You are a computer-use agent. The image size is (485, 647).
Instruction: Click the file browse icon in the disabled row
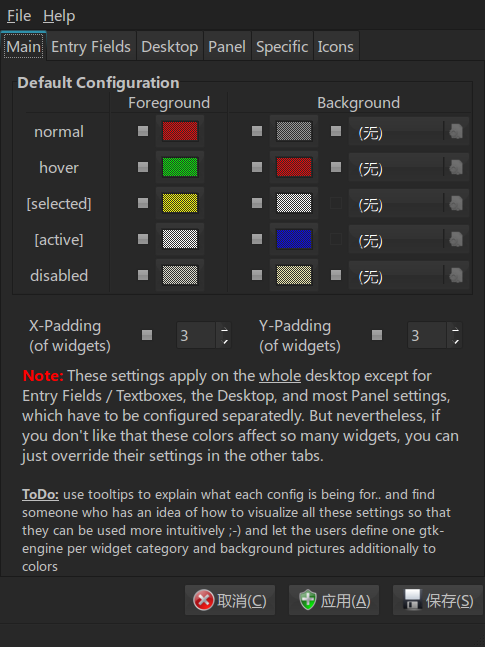click(456, 275)
